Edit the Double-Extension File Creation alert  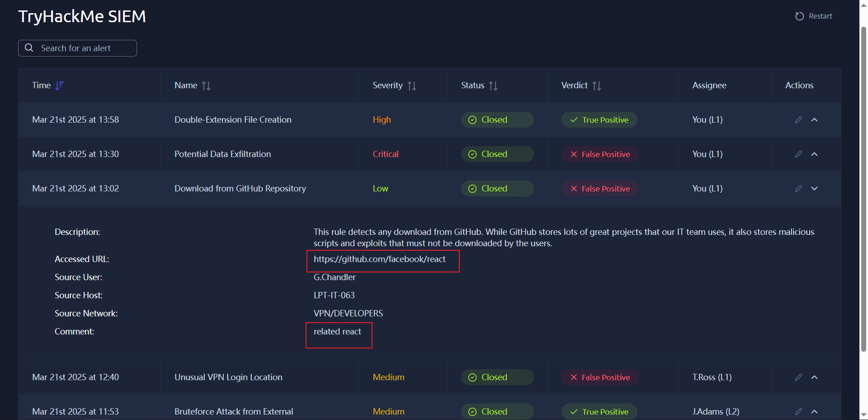[798, 120]
